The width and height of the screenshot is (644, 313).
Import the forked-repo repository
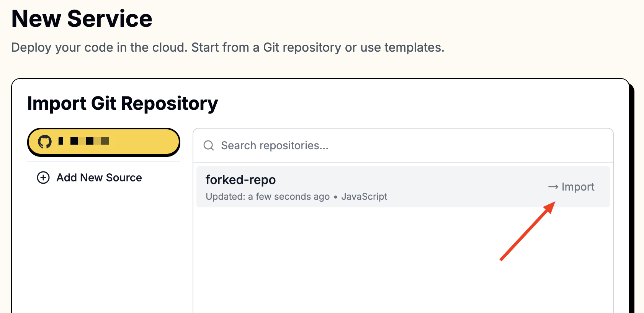571,187
